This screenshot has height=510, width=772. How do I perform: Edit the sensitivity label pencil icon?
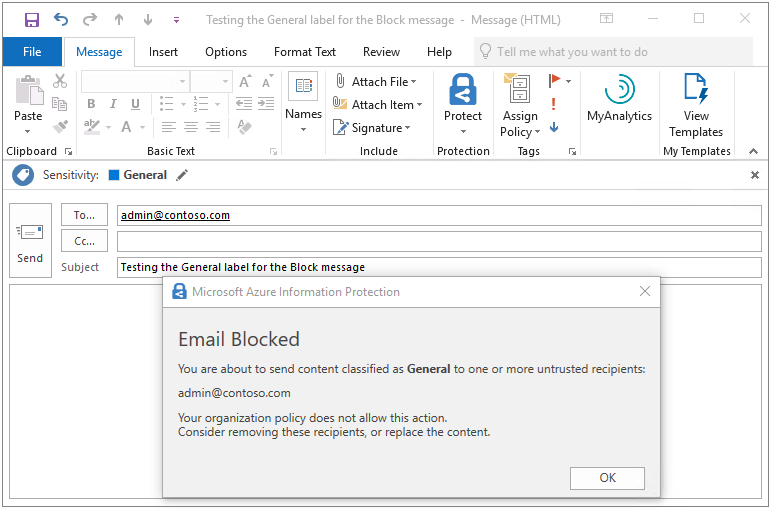pyautogui.click(x=182, y=175)
